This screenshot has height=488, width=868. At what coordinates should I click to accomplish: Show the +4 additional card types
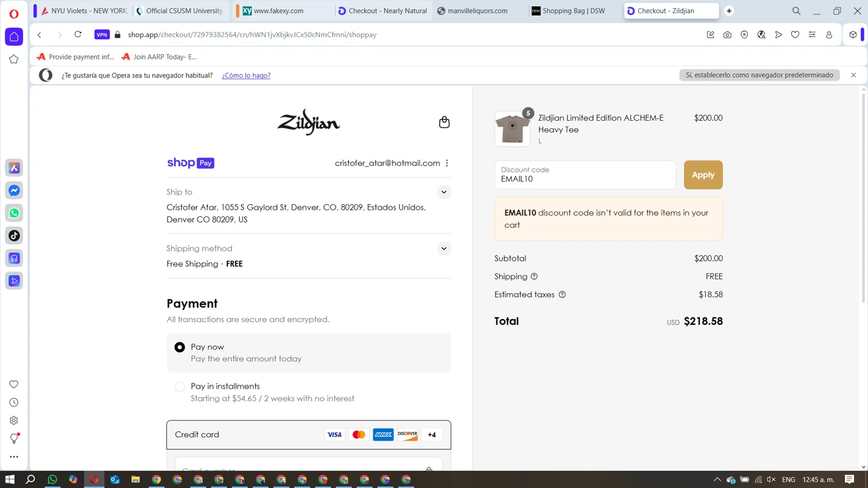[x=432, y=435]
